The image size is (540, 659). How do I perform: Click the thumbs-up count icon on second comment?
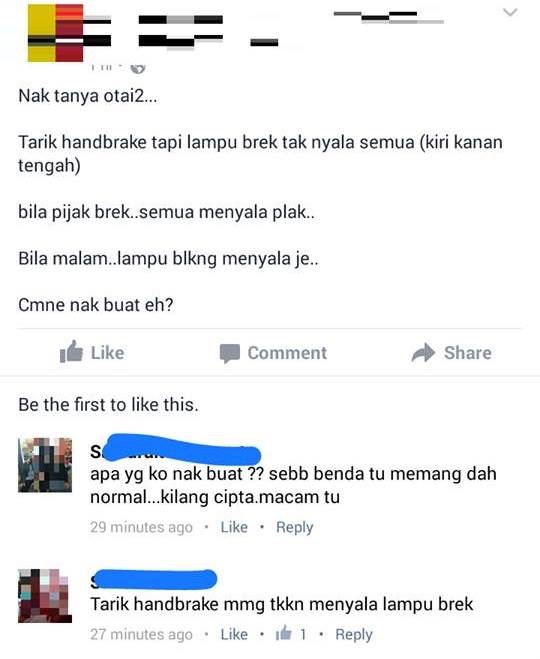[284, 633]
